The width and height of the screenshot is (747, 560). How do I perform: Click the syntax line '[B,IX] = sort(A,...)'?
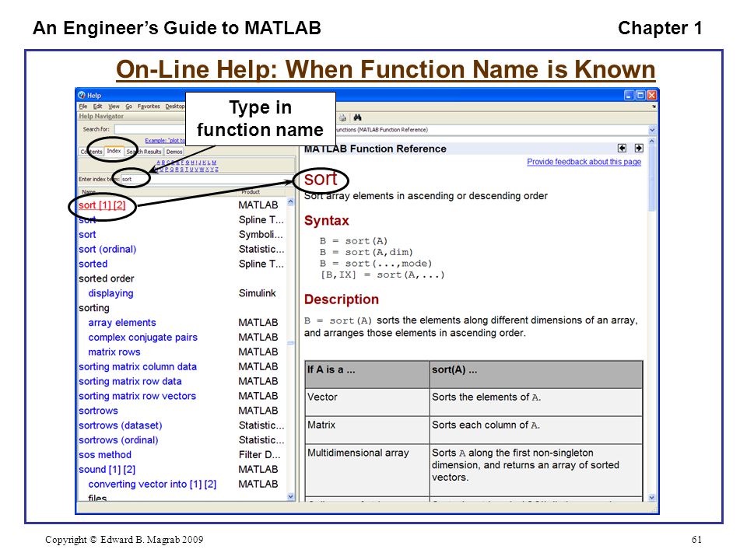[383, 275]
